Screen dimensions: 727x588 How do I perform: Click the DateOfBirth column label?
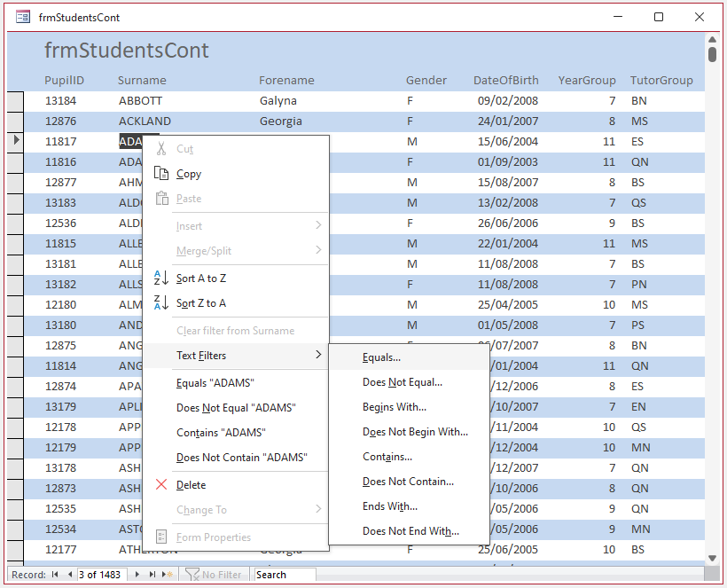click(506, 80)
